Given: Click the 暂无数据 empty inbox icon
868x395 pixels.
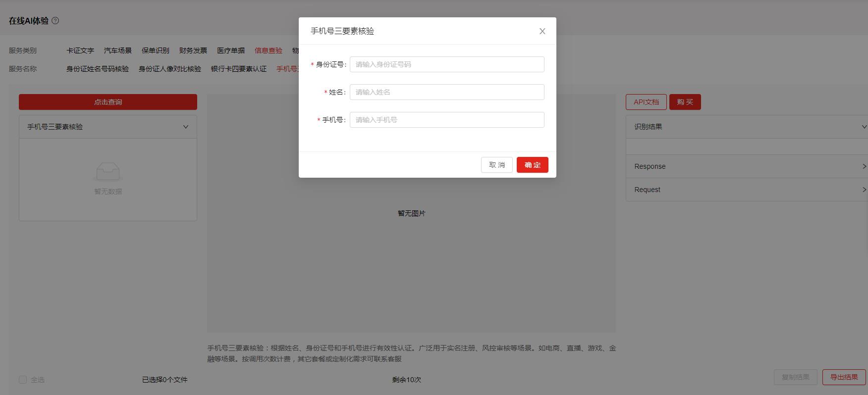Looking at the screenshot, I should pos(108,172).
